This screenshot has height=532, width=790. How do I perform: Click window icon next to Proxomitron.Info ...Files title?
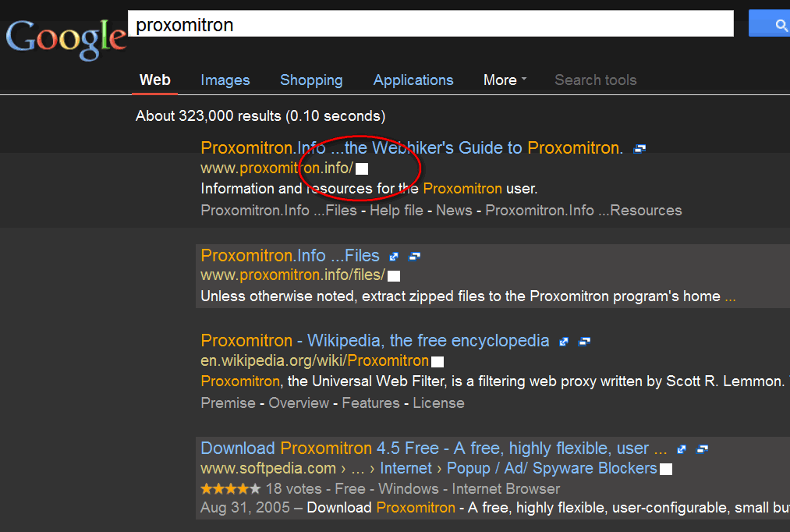(x=415, y=257)
